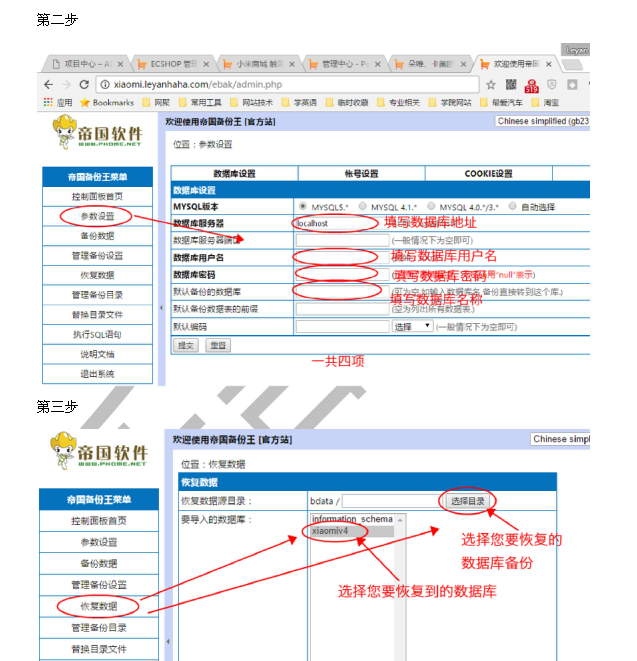Close the ECSHOP 管理 browser tab
Image resolution: width=637 pixels, height=661 pixels.
[x=206, y=64]
